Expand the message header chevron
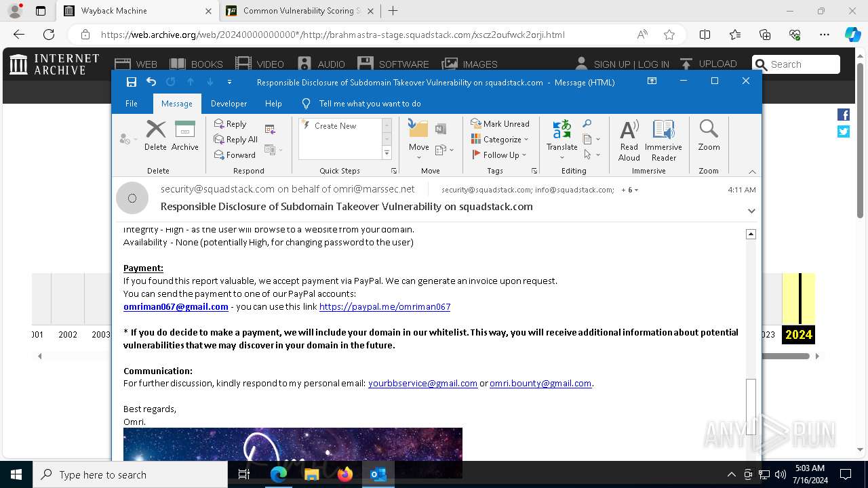Screen dimensions: 868x488 click(x=751, y=211)
